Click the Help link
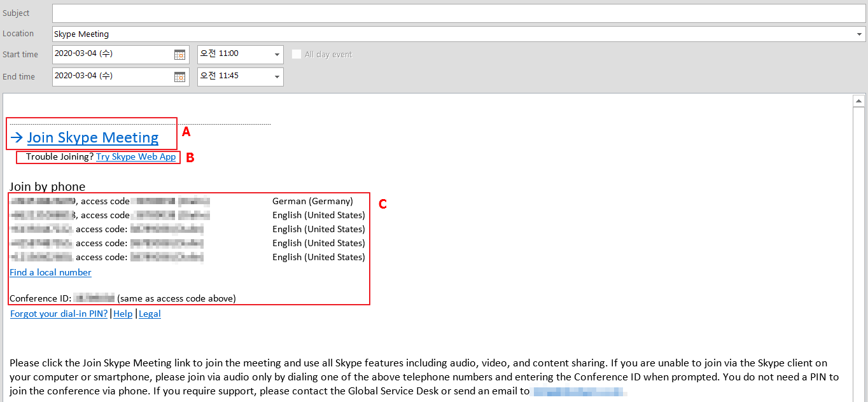The height and width of the screenshot is (402, 868). [123, 314]
